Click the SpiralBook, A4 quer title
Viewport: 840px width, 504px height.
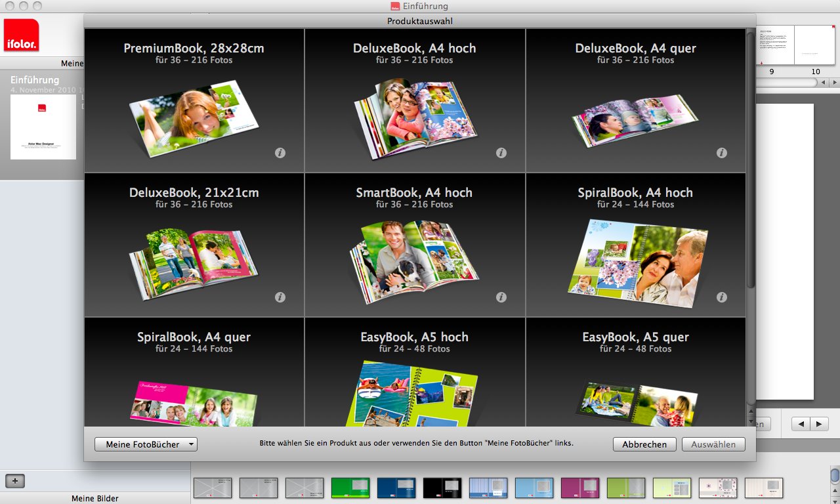(x=194, y=337)
